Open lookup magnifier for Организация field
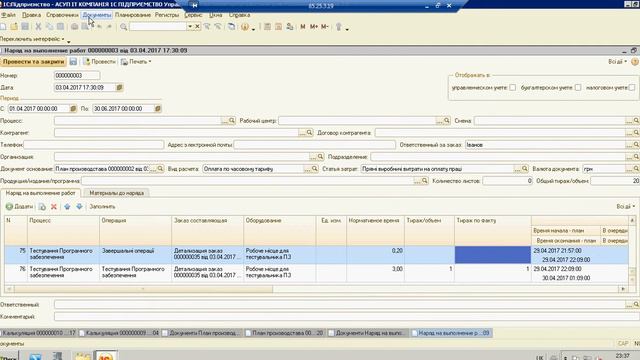Screen dimensions: 640x360 (320, 157)
